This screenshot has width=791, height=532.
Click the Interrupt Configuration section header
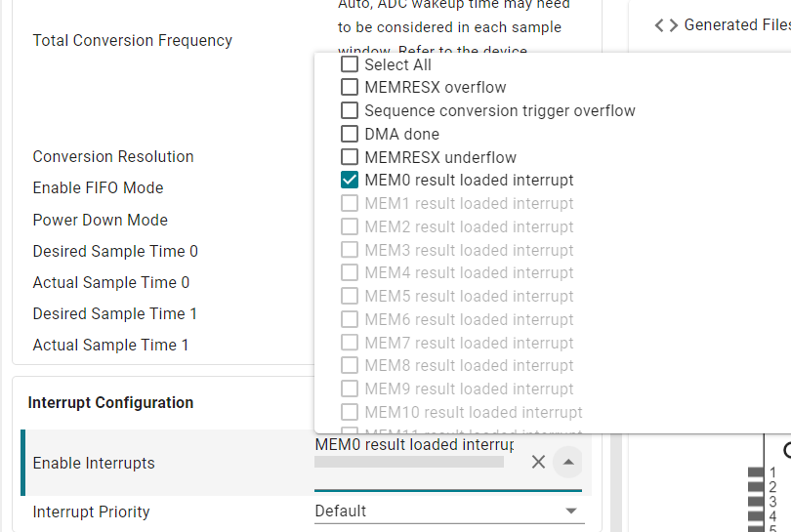pos(110,402)
